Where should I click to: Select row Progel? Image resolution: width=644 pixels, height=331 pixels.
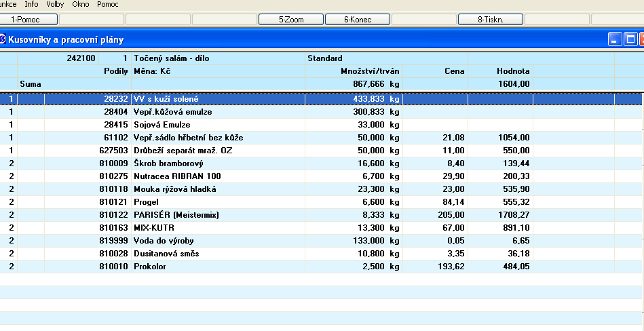coord(320,202)
